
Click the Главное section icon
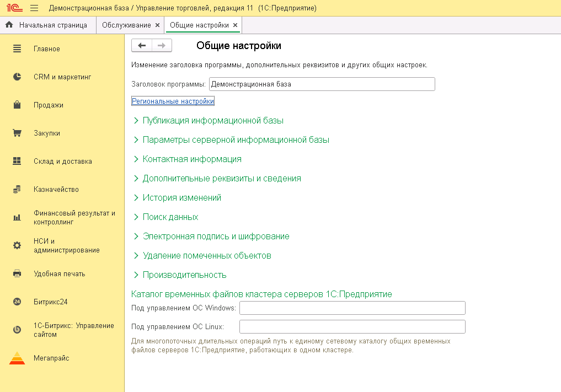(17, 49)
